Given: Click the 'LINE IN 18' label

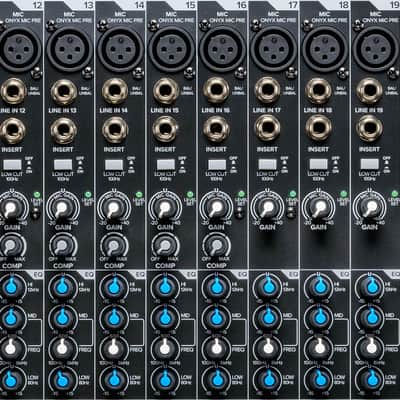Looking at the screenshot, I should click(318, 110).
